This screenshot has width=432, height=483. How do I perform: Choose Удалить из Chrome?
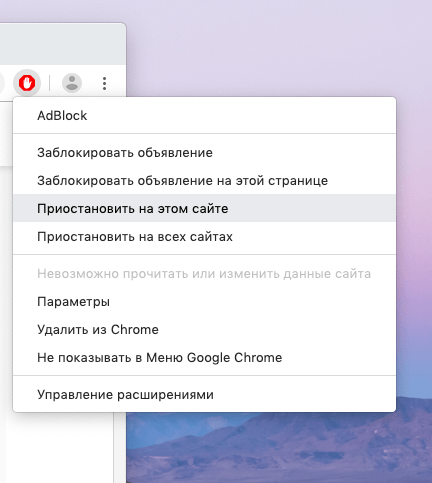tap(204, 330)
